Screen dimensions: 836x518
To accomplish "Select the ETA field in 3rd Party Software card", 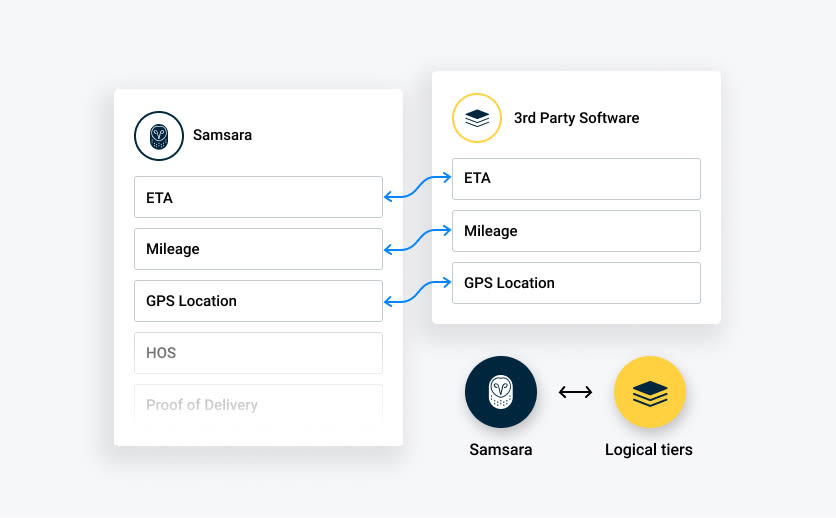I will coord(576,179).
